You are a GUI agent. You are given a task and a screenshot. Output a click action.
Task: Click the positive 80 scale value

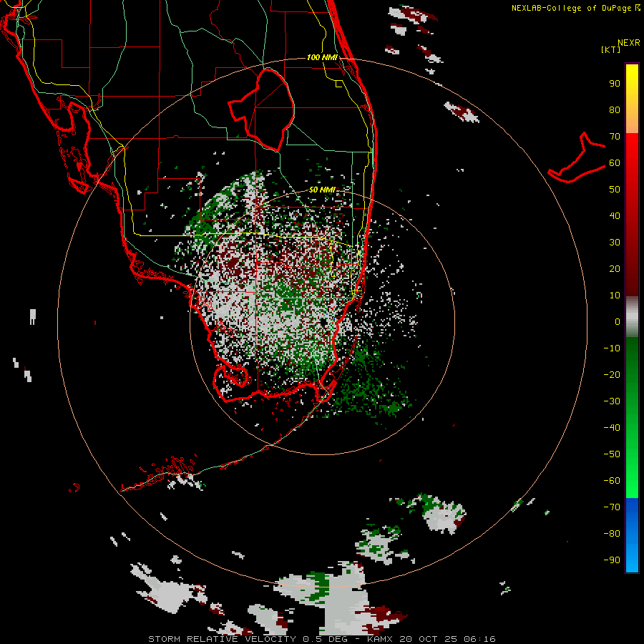point(615,110)
